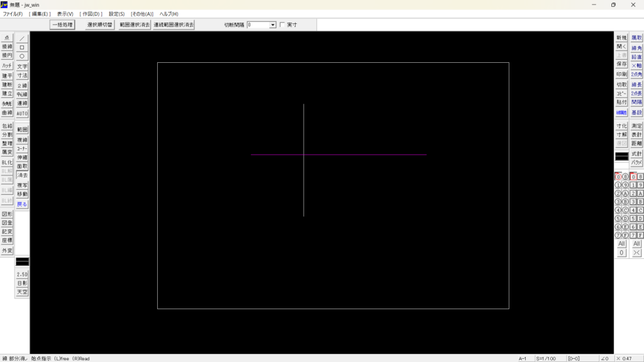Click the S=1/100 scale field in status bar

[547, 358]
